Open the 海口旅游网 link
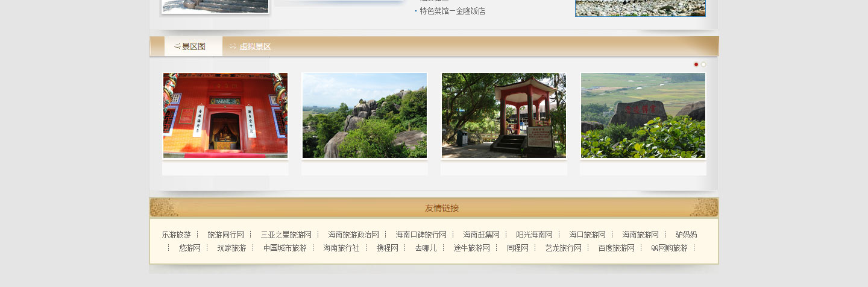Image resolution: width=868 pixels, height=287 pixels. click(587, 235)
